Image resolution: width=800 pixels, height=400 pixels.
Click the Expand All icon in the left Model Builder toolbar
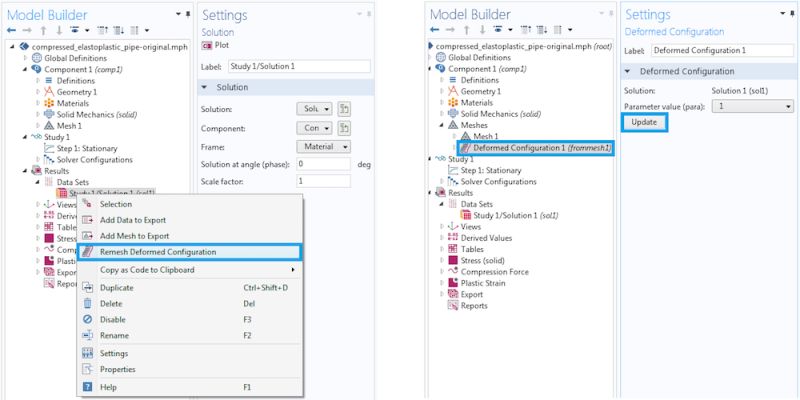point(117,31)
